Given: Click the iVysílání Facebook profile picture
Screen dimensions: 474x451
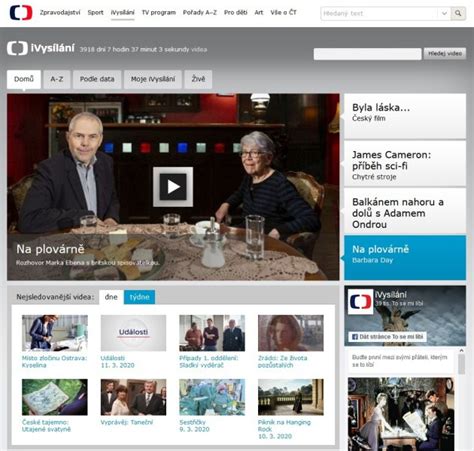Looking at the screenshot, I should [360, 301].
